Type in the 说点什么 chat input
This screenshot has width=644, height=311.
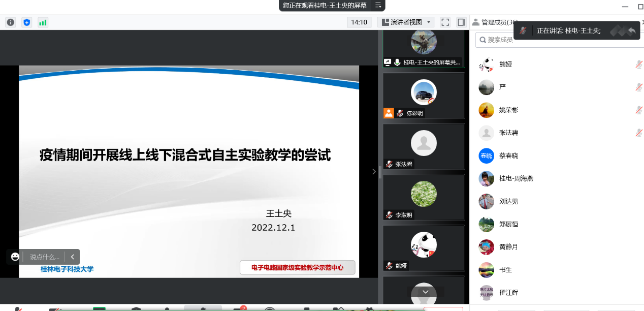pyautogui.click(x=44, y=257)
